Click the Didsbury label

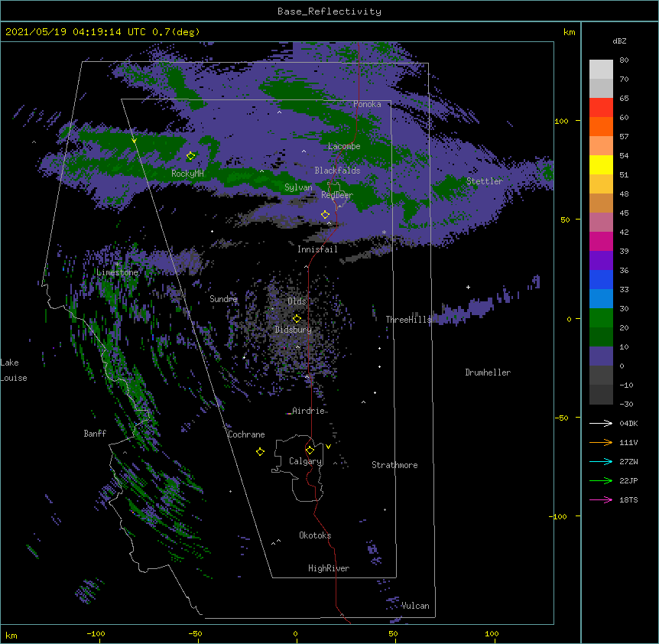(x=293, y=330)
